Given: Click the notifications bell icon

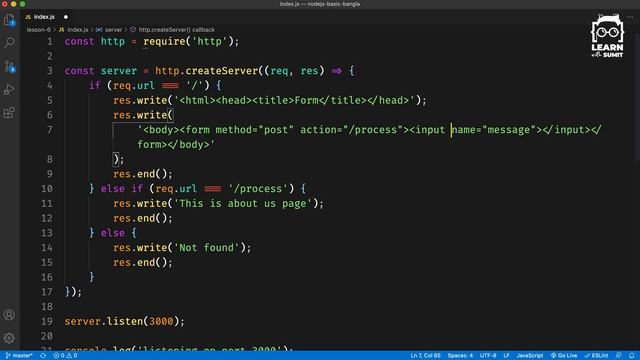Looking at the screenshot, I should (632, 356).
